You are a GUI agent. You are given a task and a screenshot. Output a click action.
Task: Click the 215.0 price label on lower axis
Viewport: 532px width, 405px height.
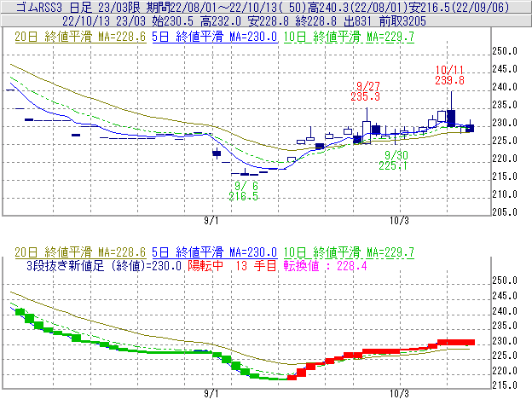point(505,385)
